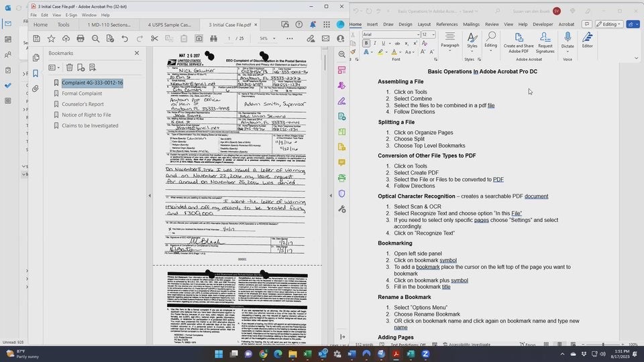Click the red font color button in Word

tap(394, 52)
